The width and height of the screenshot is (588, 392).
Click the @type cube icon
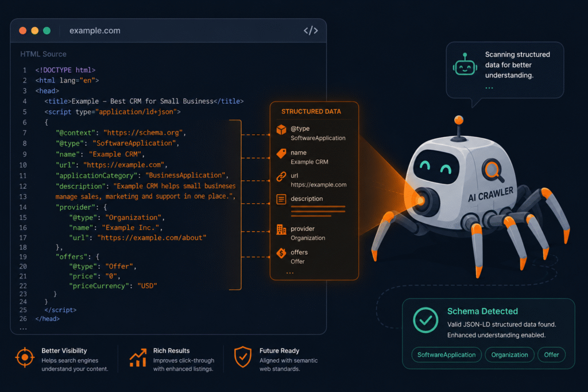click(281, 129)
